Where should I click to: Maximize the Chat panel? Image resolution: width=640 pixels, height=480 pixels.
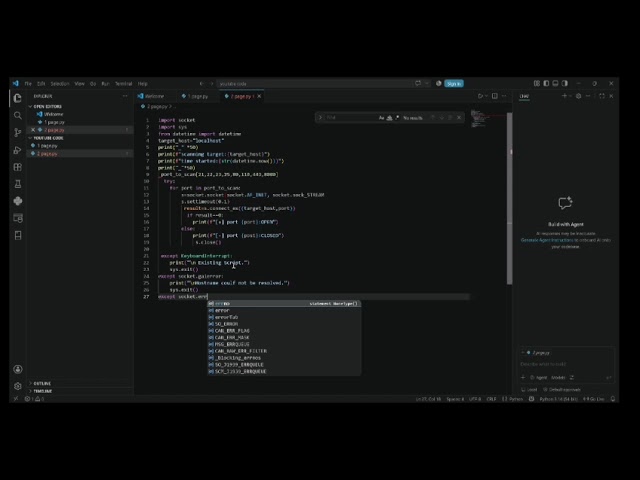pyautogui.click(x=602, y=96)
